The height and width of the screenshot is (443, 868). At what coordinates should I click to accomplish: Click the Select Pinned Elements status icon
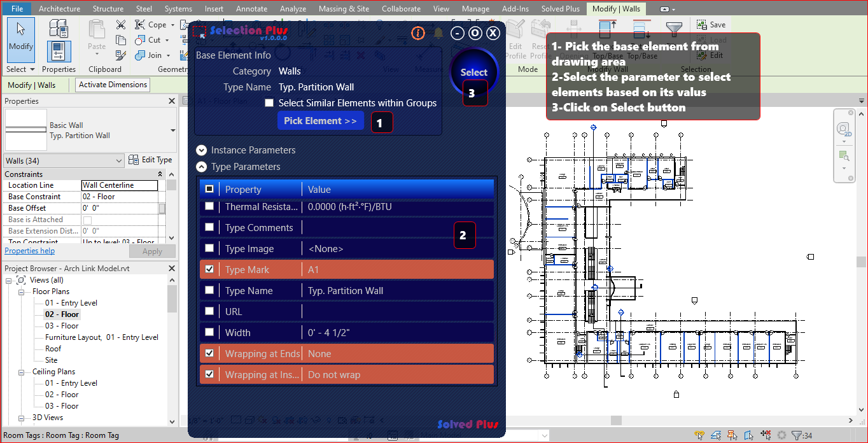(732, 435)
